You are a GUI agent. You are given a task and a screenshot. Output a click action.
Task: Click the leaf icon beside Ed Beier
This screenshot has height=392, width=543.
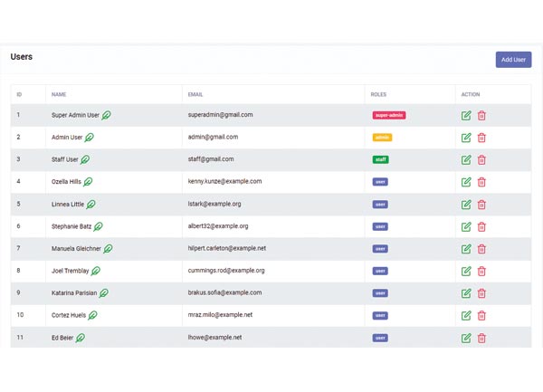tap(81, 338)
